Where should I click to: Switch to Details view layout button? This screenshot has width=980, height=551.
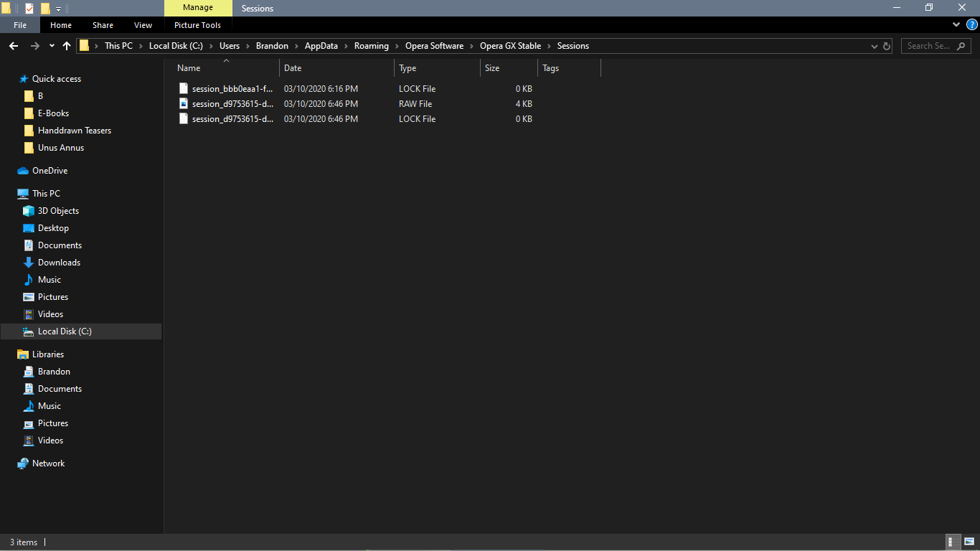(x=954, y=542)
